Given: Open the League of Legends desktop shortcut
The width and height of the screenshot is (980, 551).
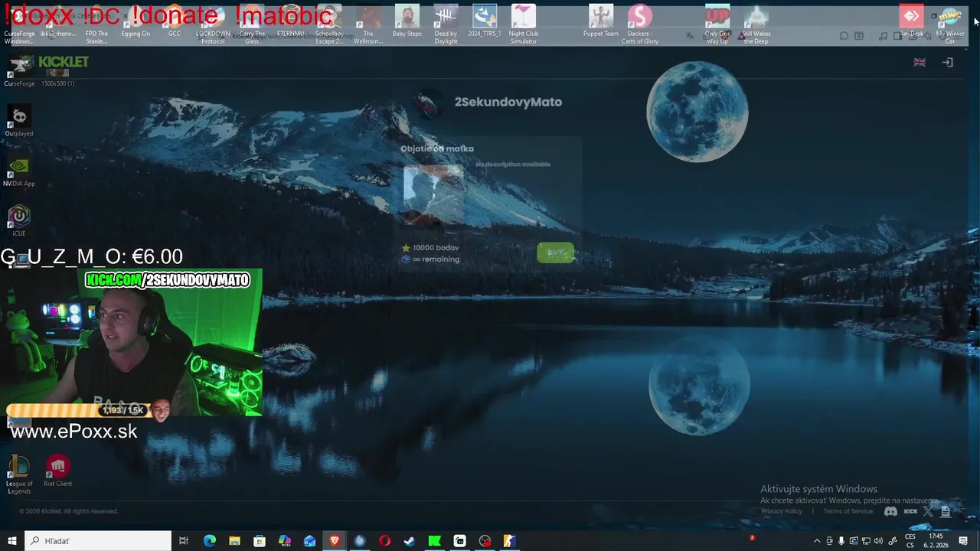Looking at the screenshot, I should 19,474.
